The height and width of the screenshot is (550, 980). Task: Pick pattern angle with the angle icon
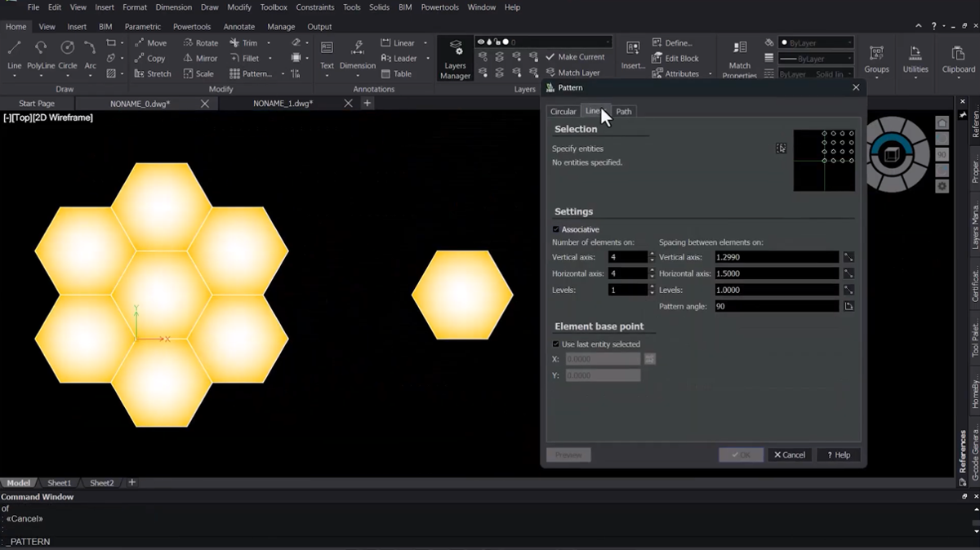849,306
